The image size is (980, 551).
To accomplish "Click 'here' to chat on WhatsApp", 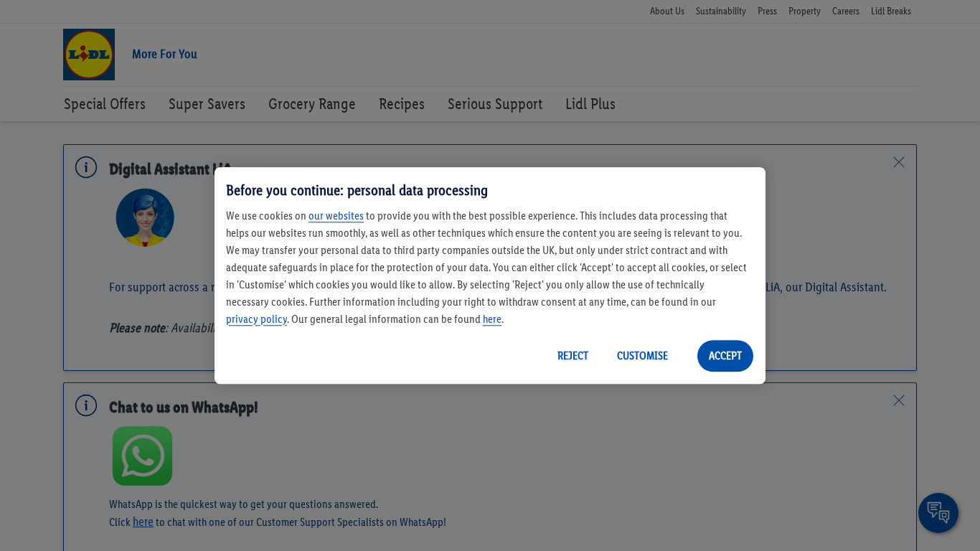I will [143, 522].
